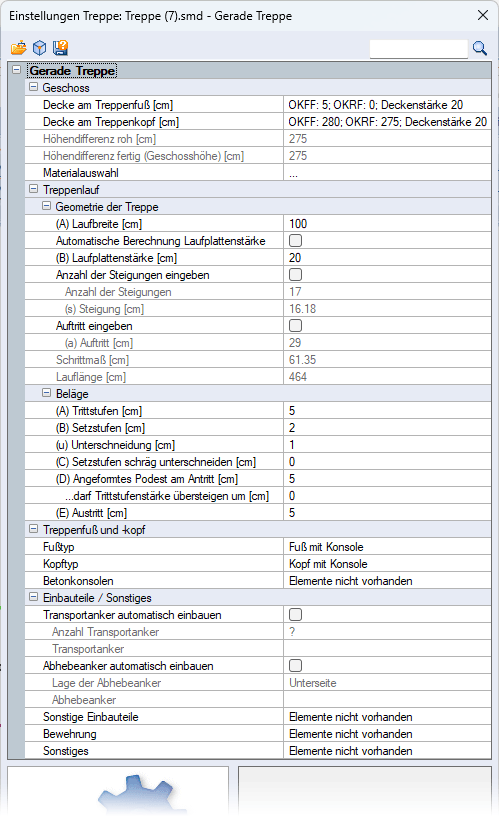Click the magnifying glass search icon
The height and width of the screenshot is (816, 499).
click(480, 49)
